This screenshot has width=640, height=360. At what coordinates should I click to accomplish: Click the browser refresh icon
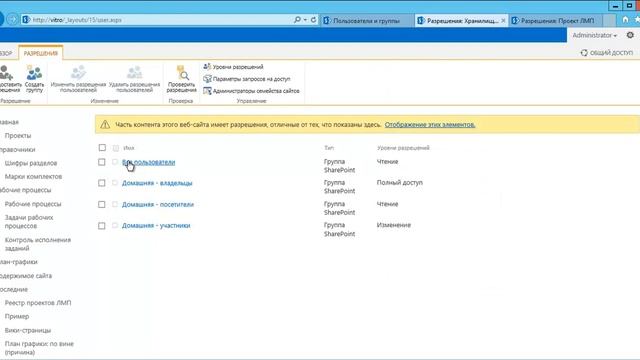click(x=313, y=20)
